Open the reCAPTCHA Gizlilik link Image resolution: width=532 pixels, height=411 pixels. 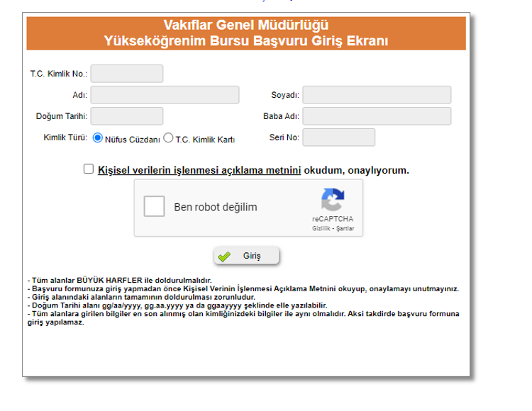click(x=321, y=229)
